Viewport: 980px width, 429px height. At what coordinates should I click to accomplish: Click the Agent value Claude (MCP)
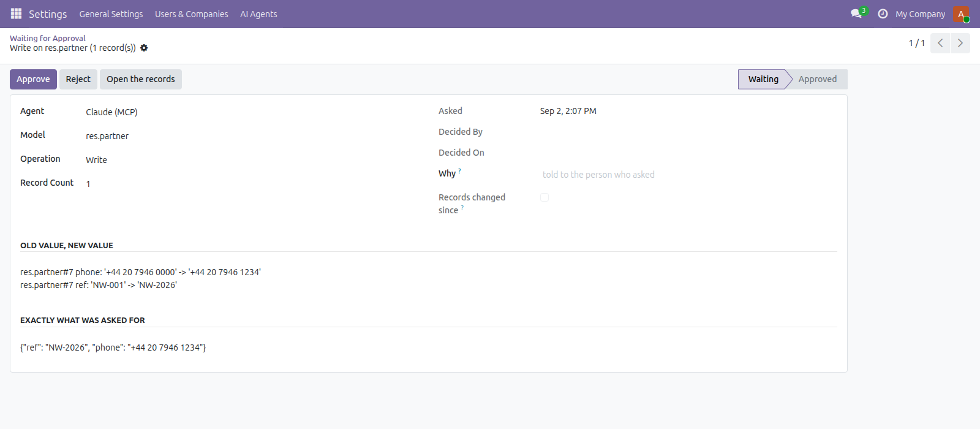[111, 112]
